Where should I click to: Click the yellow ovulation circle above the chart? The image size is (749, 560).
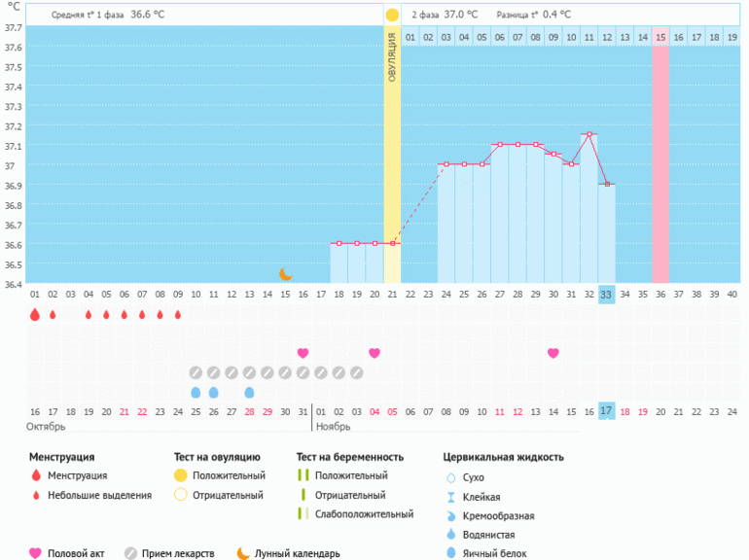(x=392, y=16)
